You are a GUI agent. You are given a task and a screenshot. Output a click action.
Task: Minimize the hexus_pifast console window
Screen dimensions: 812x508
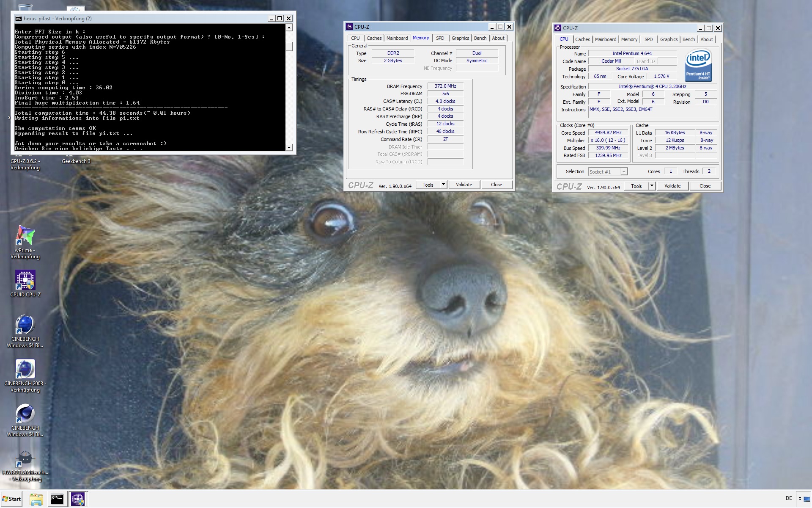(x=271, y=19)
